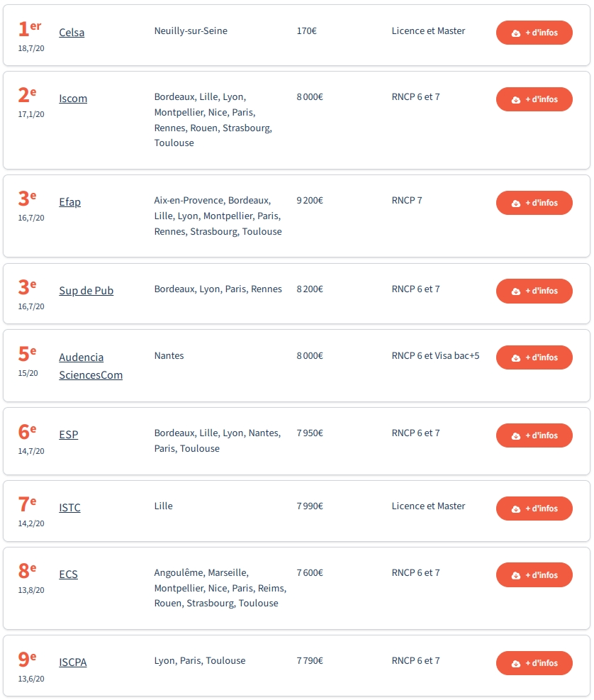Open the Sup de Pub link
Image resolution: width=594 pixels, height=700 pixels.
pos(86,291)
